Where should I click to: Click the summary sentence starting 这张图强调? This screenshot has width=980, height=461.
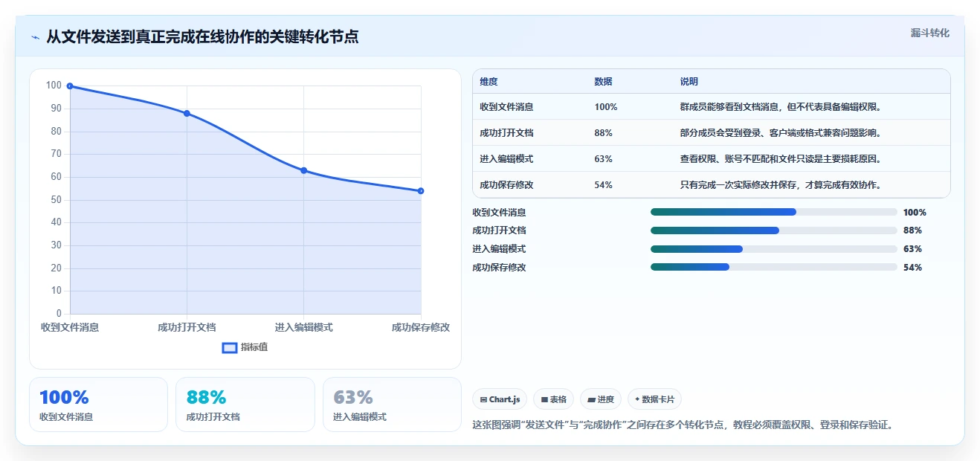click(x=683, y=425)
